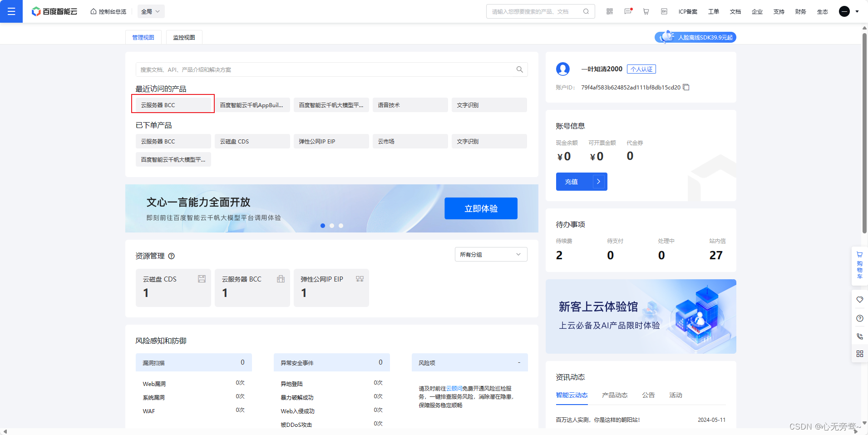Open the 云磁盘 CDS resource card
The width and height of the screenshot is (868, 435).
click(x=173, y=288)
